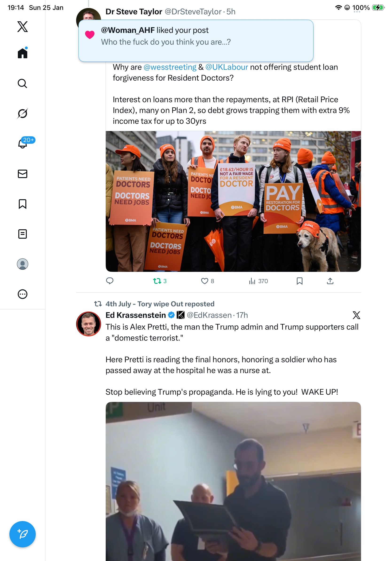Open Bookmarks in the sidebar
This screenshot has height=561, width=392.
pos(23,204)
